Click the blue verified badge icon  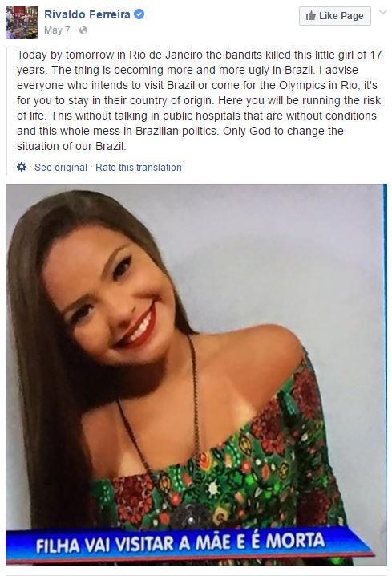(x=139, y=14)
